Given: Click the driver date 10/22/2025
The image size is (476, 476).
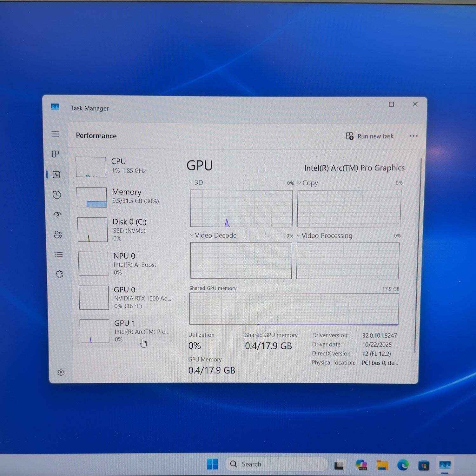Looking at the screenshot, I should (x=377, y=345).
